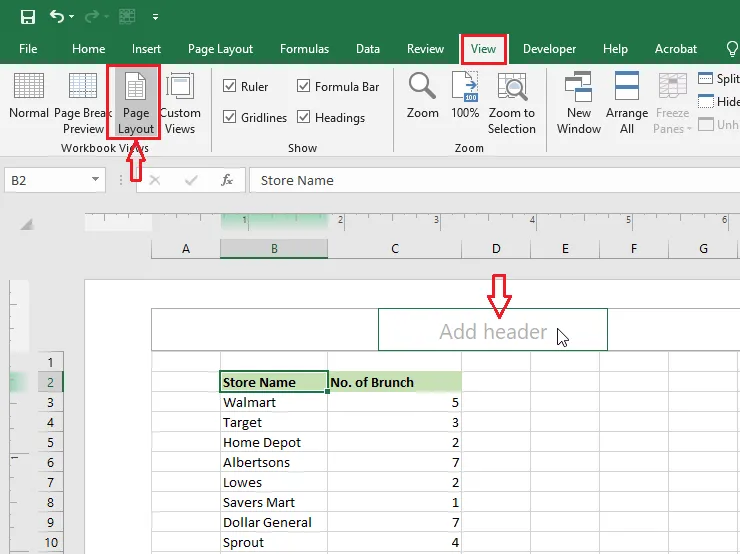Toggle the Ruler checkbox
Image resolution: width=740 pixels, height=554 pixels.
(x=229, y=86)
